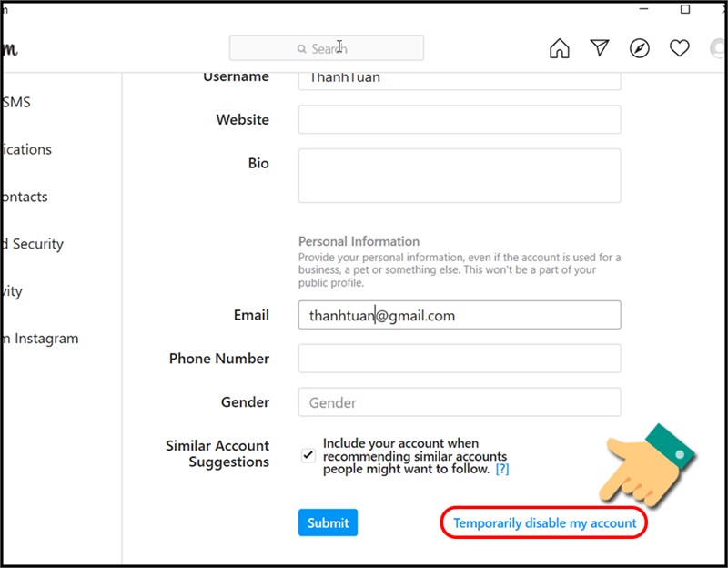Open the [?] help link
The image size is (728, 568).
502,469
